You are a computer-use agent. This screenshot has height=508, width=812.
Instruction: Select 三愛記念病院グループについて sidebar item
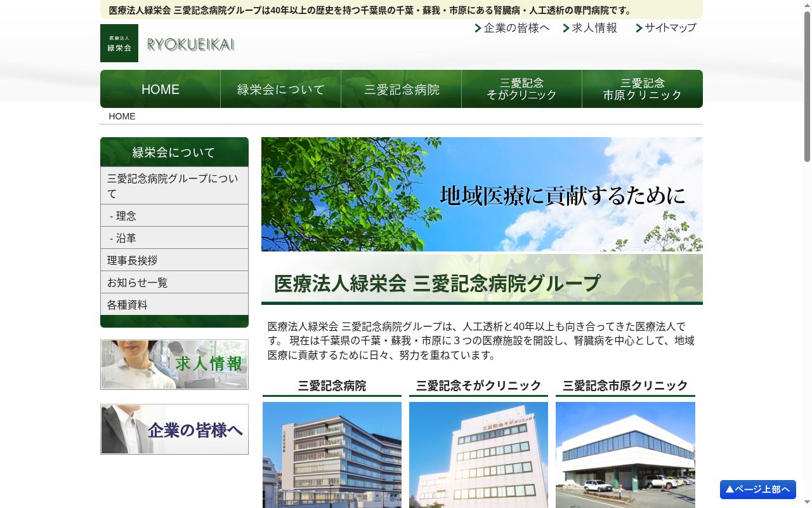point(174,185)
